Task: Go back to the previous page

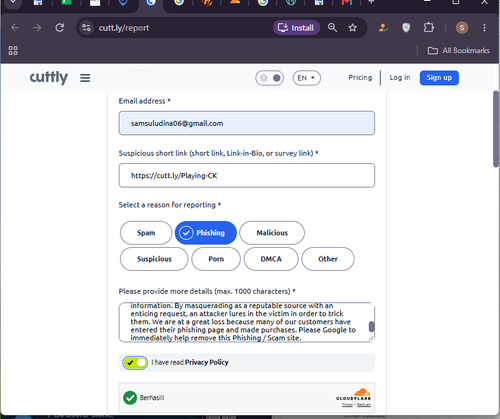Action: [15, 28]
